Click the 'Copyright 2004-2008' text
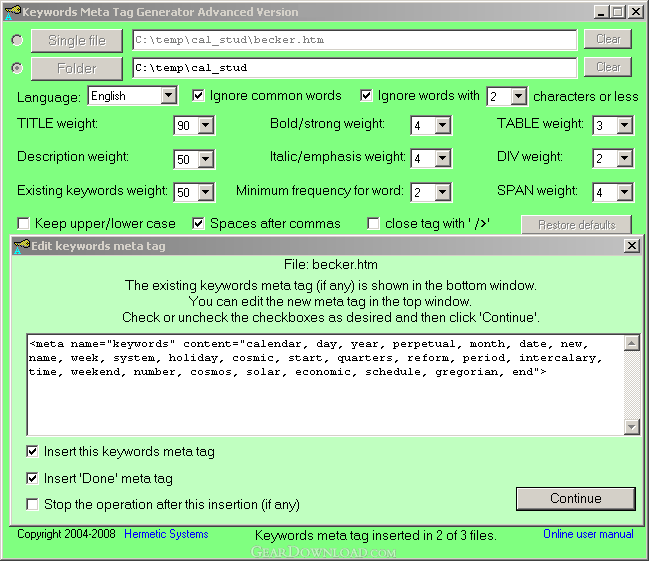This screenshot has width=649, height=561. [x=66, y=534]
